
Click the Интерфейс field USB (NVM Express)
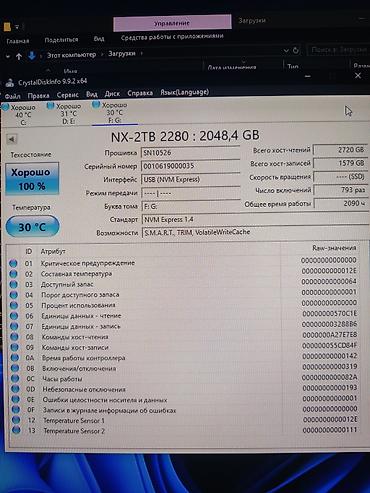click(190, 179)
